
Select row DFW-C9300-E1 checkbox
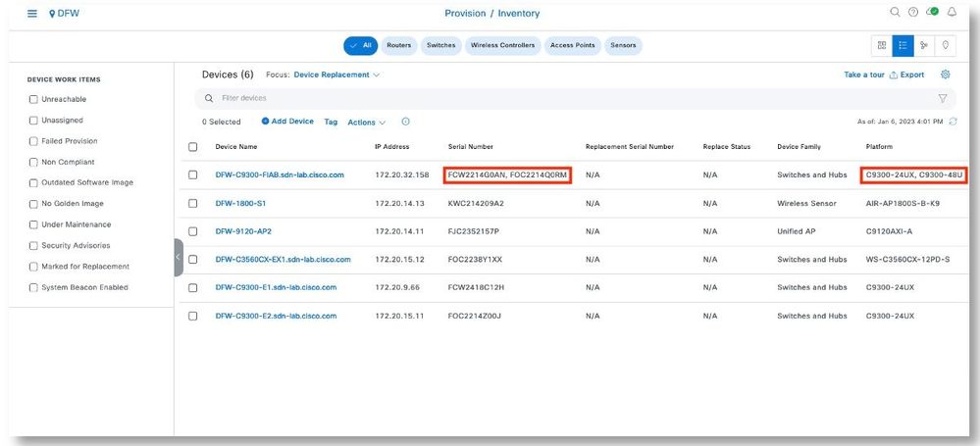coord(192,287)
